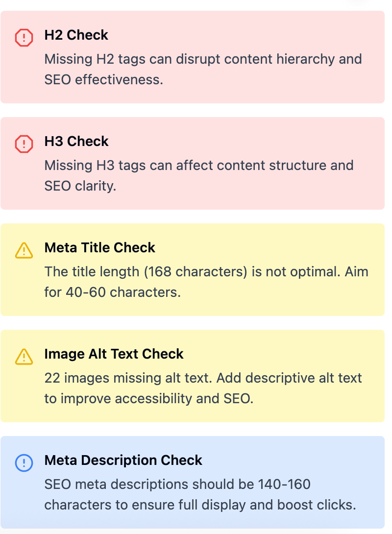
Task: Click the title length 168 characters message
Action: click(x=206, y=282)
